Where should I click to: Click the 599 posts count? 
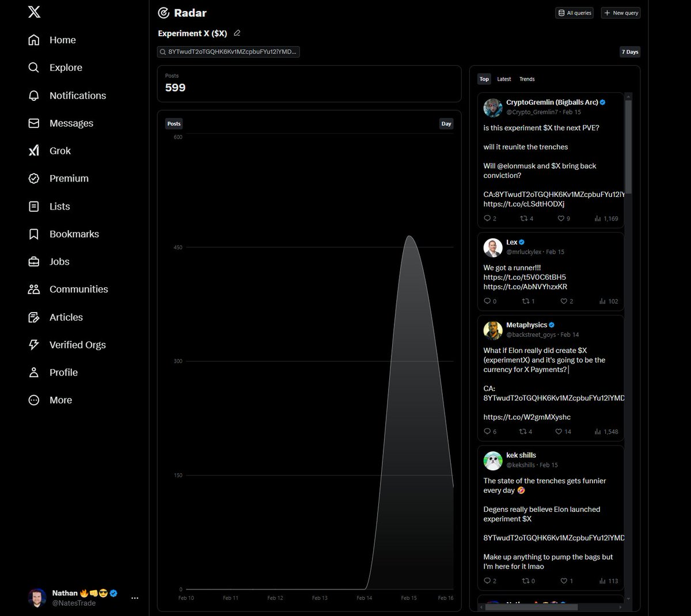[x=175, y=88]
